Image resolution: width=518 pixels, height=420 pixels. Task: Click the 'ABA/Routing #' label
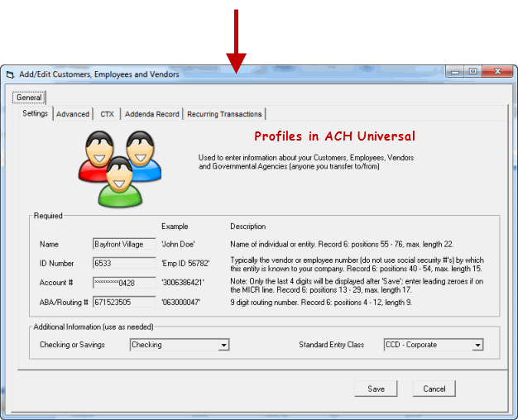point(64,302)
